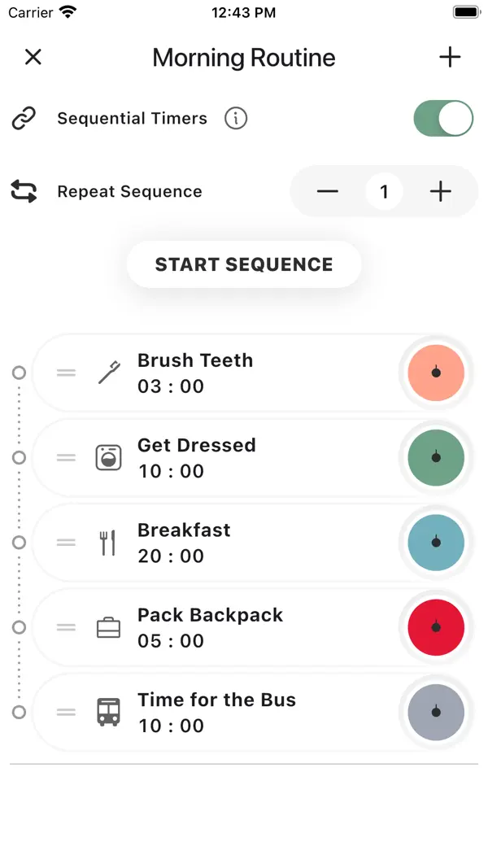Select the bus icon for Time for the Bus
The width and height of the screenshot is (488, 868).
pos(108,712)
